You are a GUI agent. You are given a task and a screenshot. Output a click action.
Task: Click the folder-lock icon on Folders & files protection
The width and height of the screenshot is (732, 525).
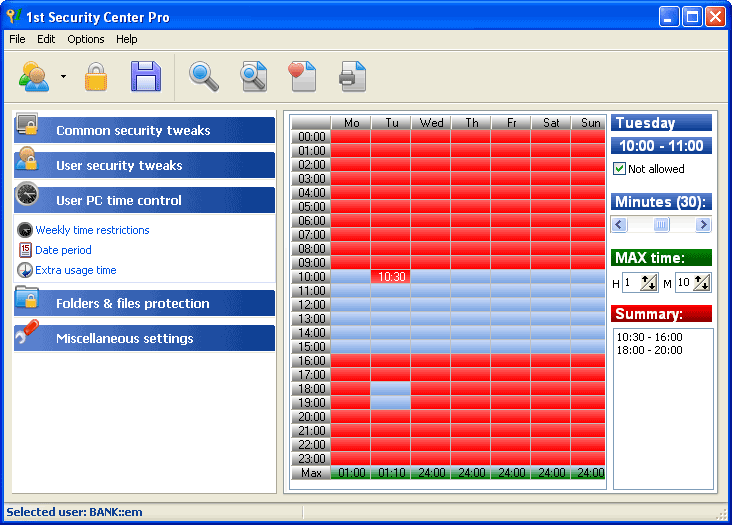tap(27, 297)
